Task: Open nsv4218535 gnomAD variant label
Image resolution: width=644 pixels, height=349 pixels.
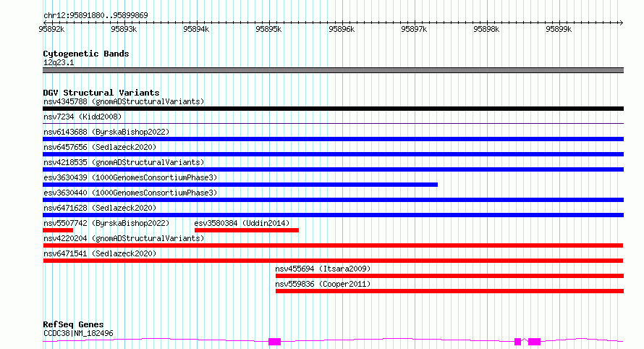Action: [x=124, y=162]
